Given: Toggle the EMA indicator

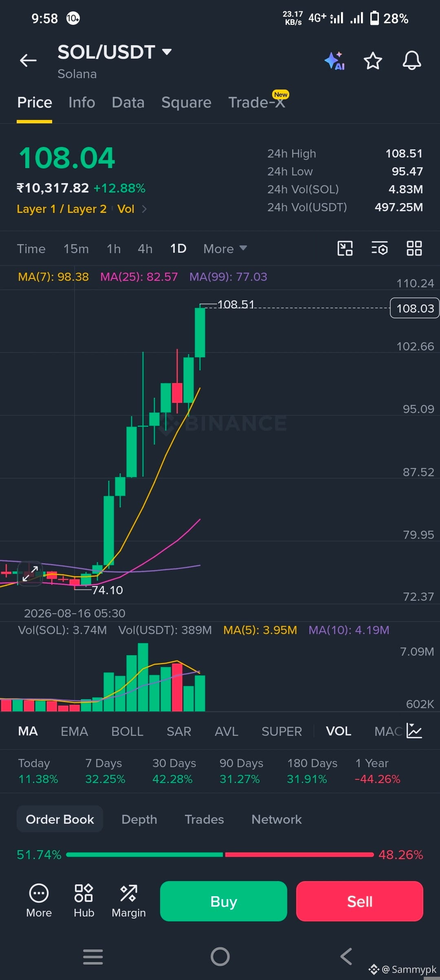Looking at the screenshot, I should (x=74, y=731).
